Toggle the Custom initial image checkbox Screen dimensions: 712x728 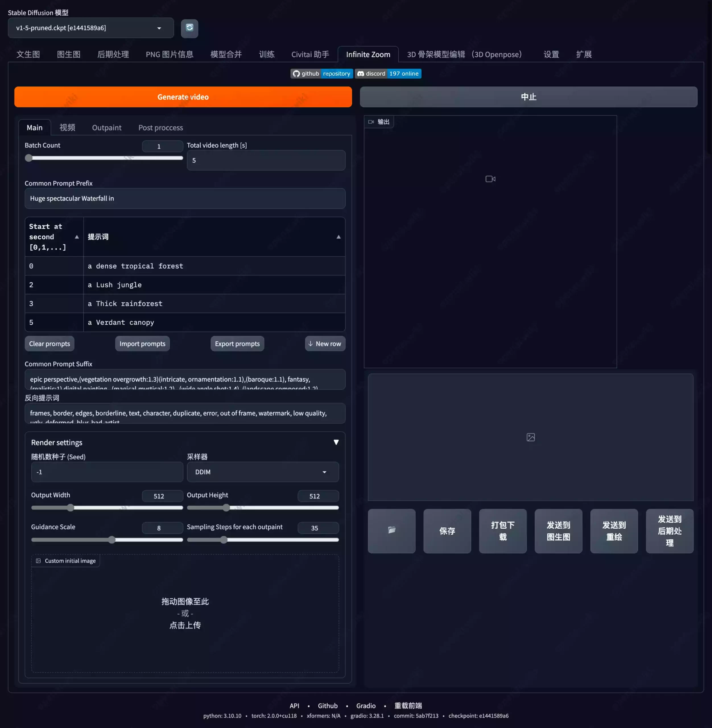tap(38, 561)
